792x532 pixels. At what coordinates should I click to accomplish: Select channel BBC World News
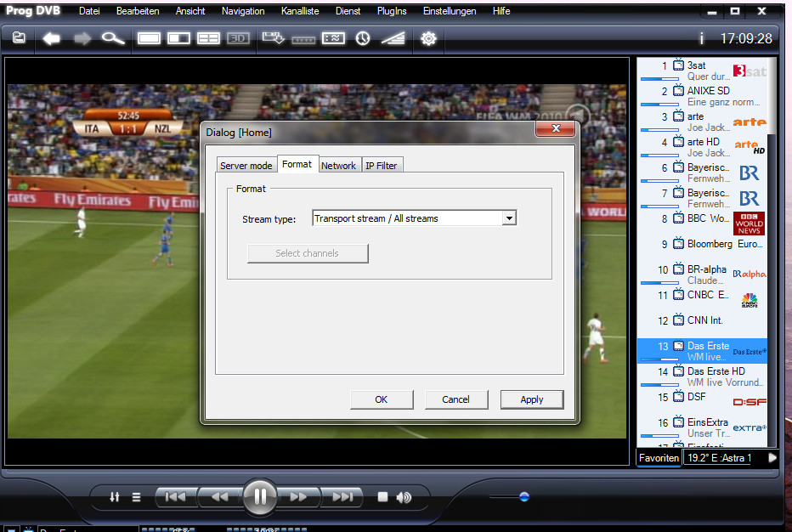tap(702, 224)
